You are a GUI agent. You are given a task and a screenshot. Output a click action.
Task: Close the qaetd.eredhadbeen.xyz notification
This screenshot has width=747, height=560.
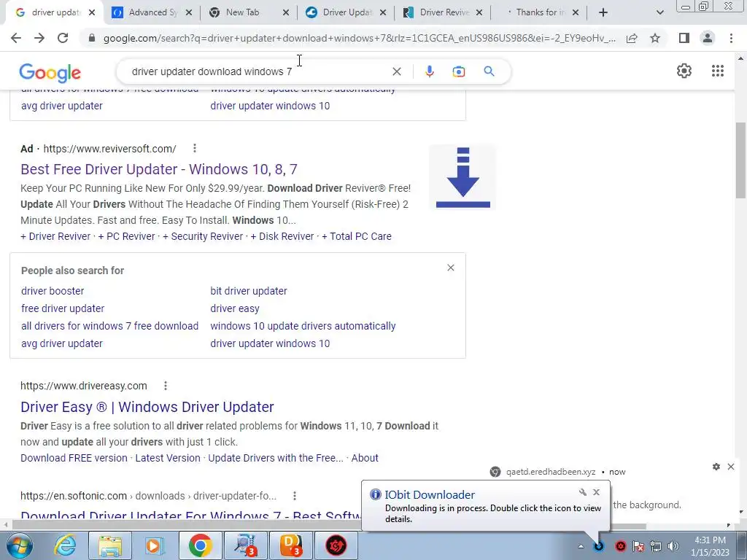click(731, 467)
